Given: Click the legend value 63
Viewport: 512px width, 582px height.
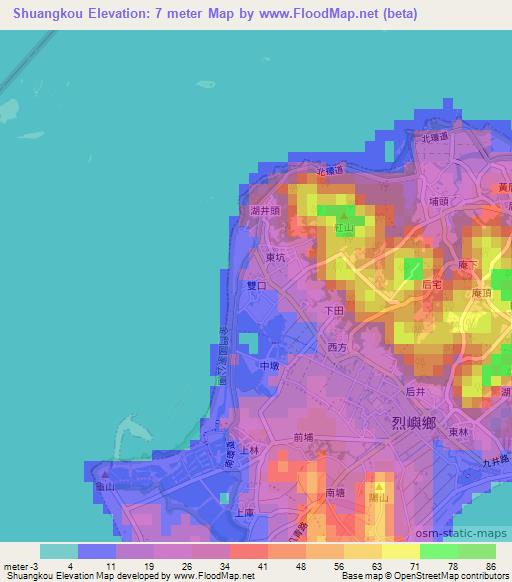Looking at the screenshot, I should (x=377, y=567).
